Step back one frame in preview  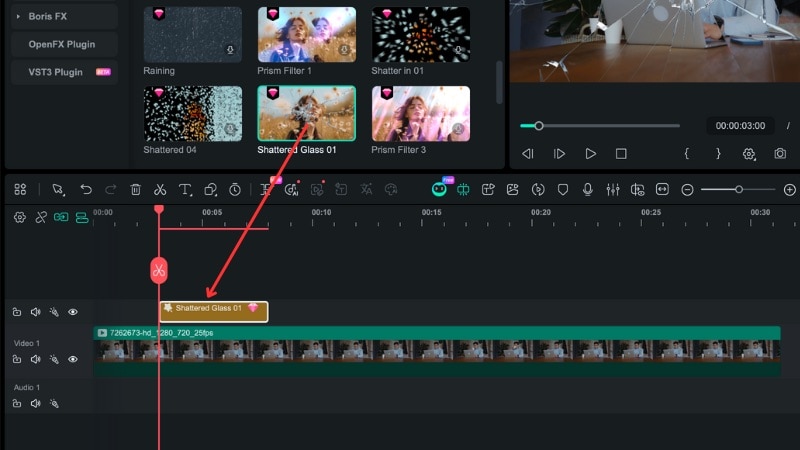[528, 154]
